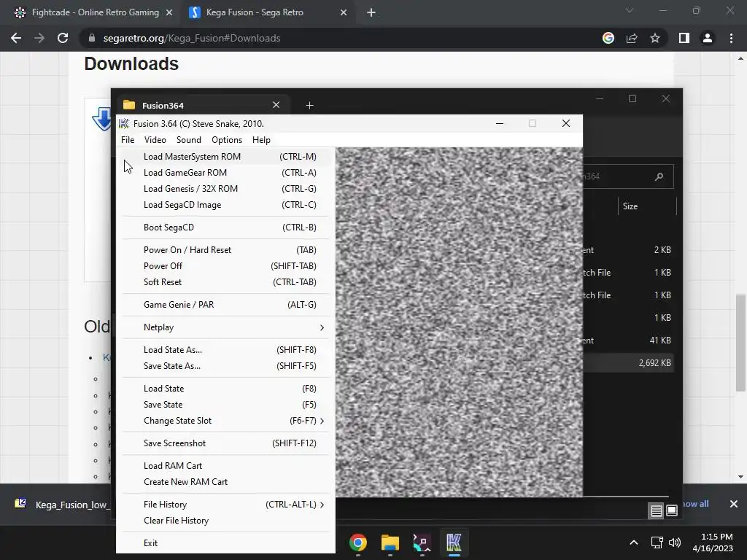Open a new Chrome tab

click(371, 13)
